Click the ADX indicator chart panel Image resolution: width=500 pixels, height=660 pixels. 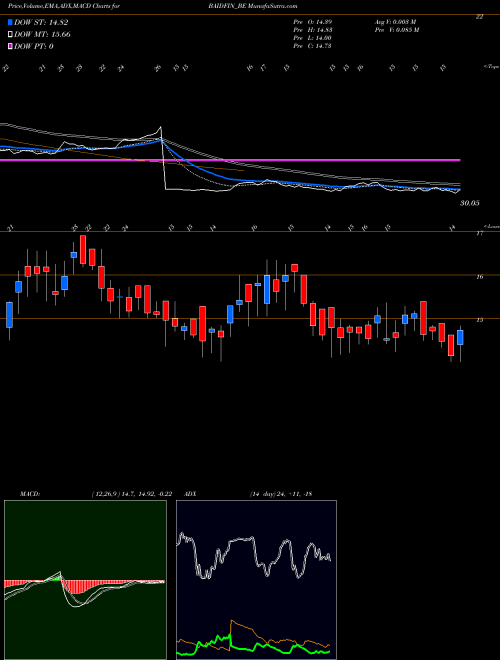coord(256,580)
